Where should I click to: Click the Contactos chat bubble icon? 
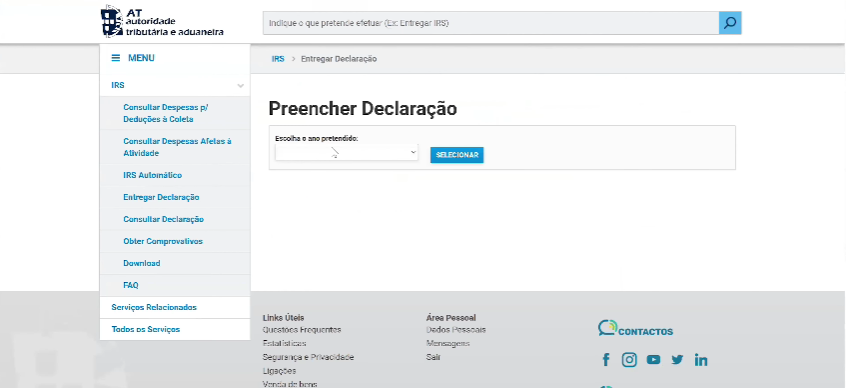[x=607, y=328]
